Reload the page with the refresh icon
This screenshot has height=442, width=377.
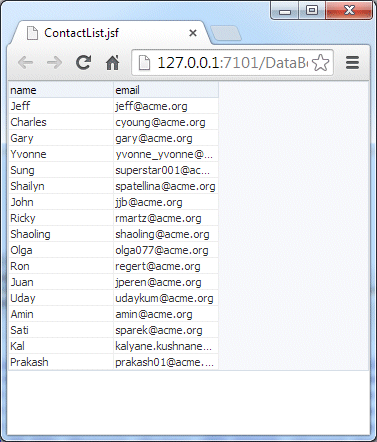point(83,63)
